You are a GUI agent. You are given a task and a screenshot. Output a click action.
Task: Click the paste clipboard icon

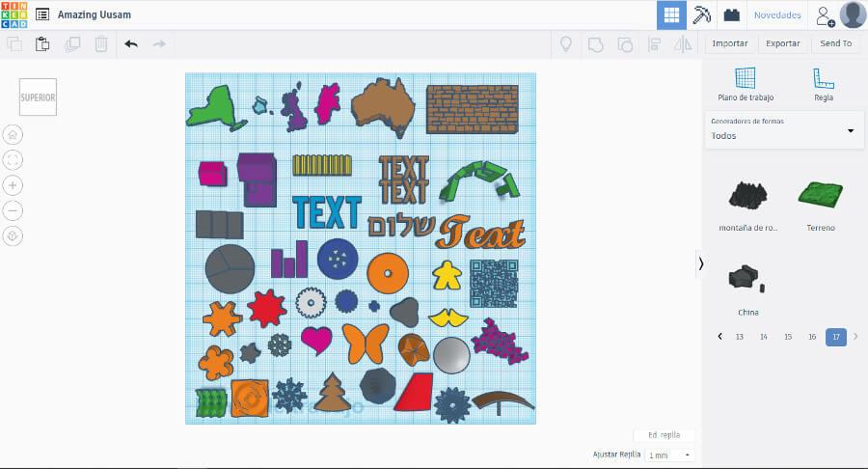42,43
